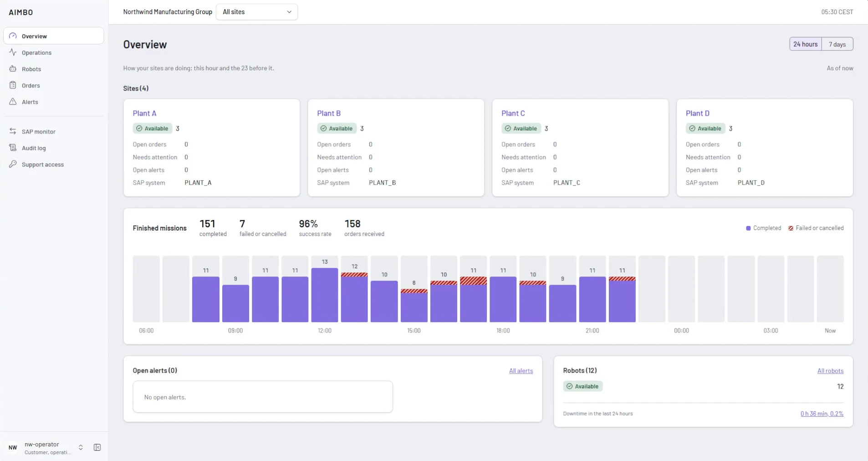Click the 15:00 bar showing 8 missions
This screenshot has height=461, width=868.
pyautogui.click(x=414, y=305)
